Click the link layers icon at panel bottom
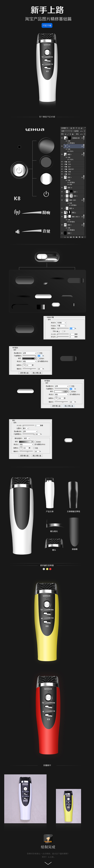 (x=65, y=237)
